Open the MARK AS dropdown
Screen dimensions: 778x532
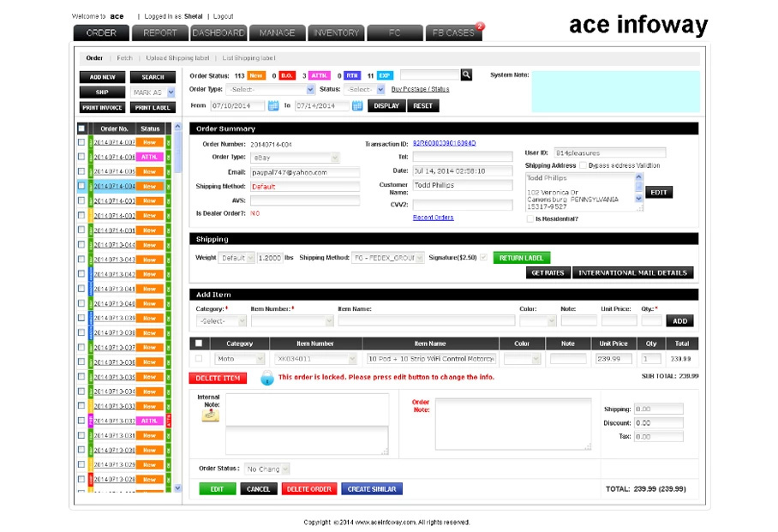153,91
